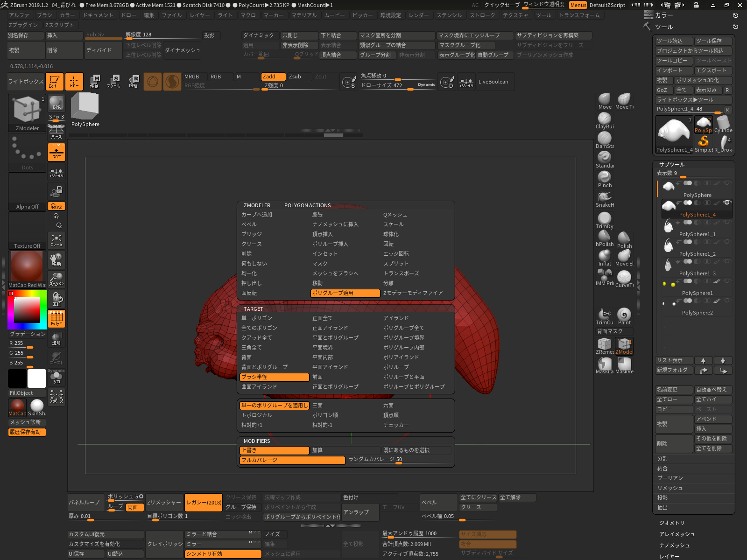Click the 透明 transparency icon
Viewport: 747px width, 560px height.
click(56, 338)
